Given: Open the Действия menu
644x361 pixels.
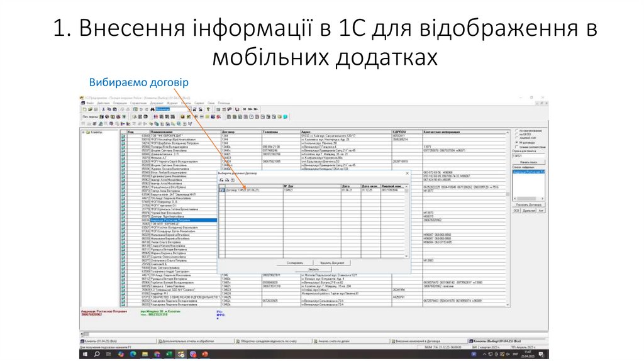Looking at the screenshot, I should (103, 103).
